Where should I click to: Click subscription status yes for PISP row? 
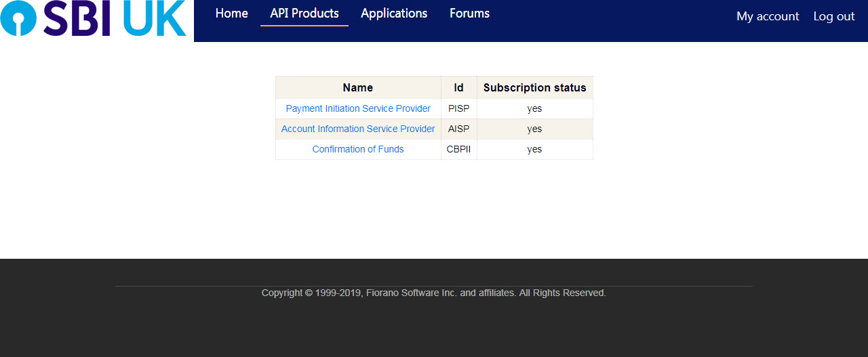tap(535, 108)
